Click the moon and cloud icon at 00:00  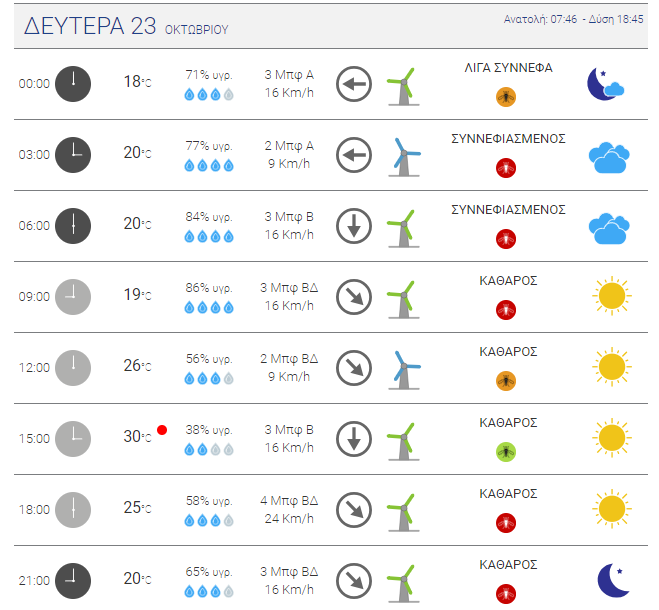click(606, 84)
